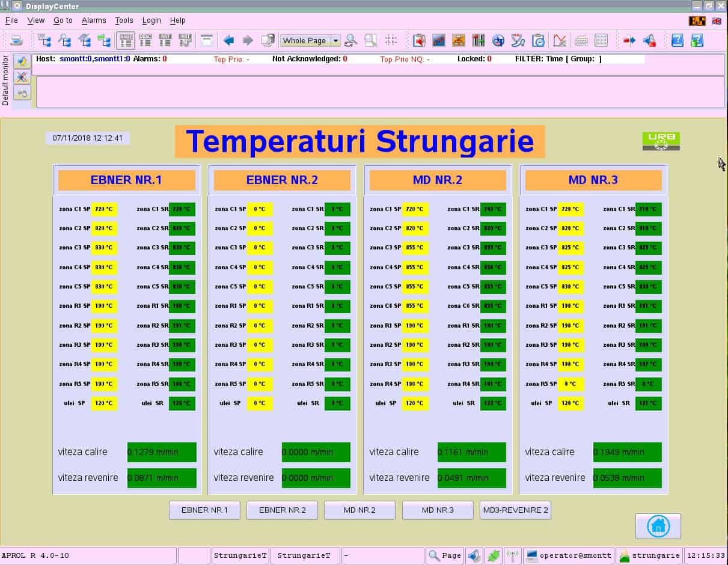Open the Whole Page zoom dropdown

click(x=335, y=41)
